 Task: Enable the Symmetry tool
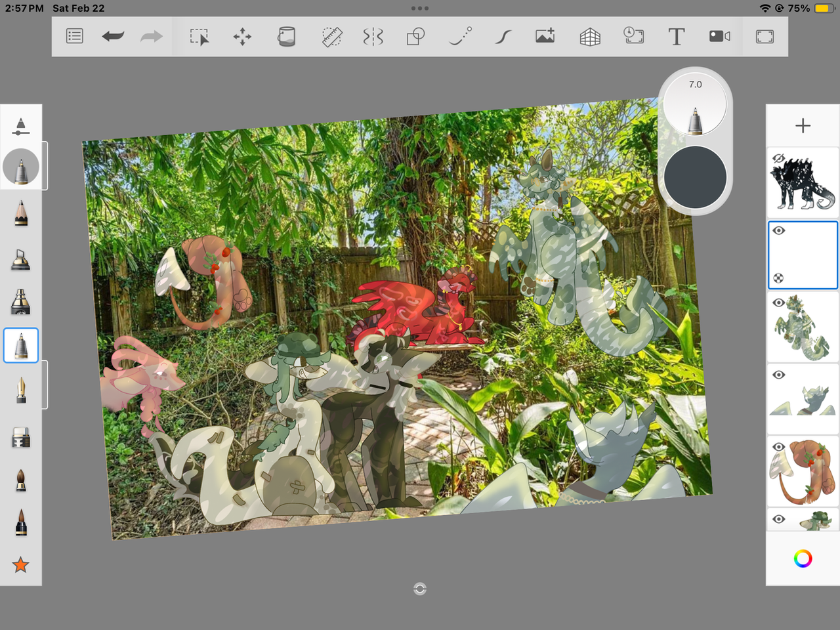click(x=373, y=36)
